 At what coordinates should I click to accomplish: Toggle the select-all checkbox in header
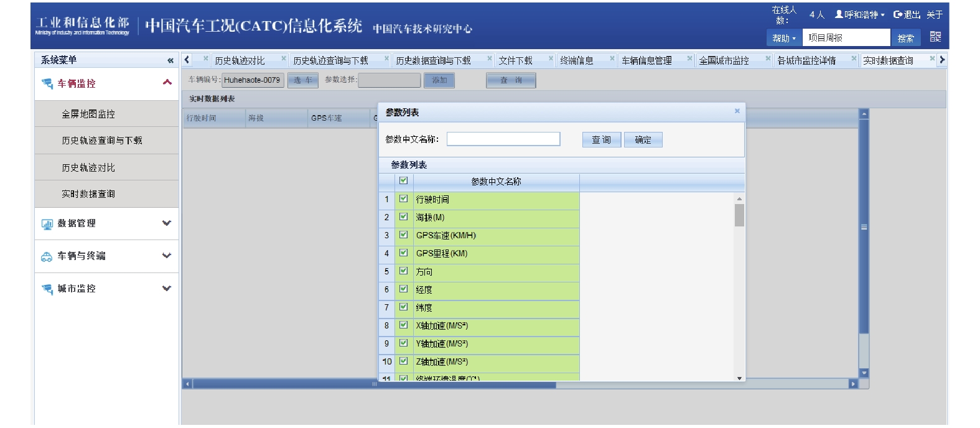pos(403,180)
